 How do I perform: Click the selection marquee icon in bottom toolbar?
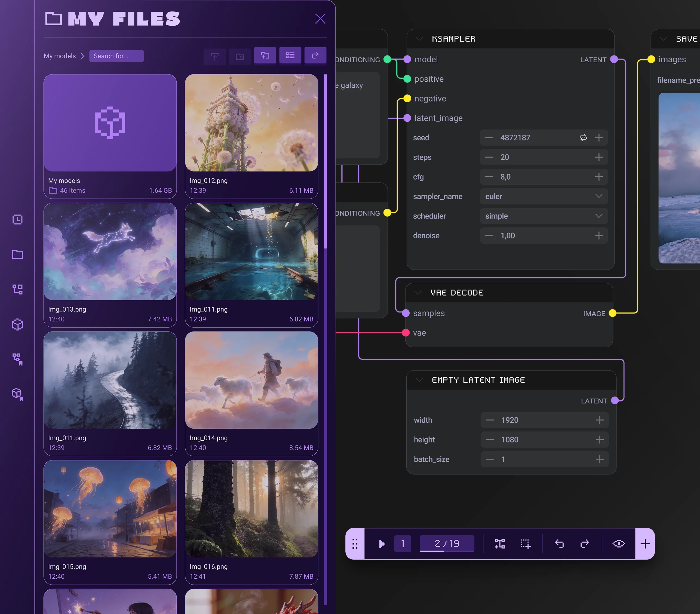click(x=525, y=544)
